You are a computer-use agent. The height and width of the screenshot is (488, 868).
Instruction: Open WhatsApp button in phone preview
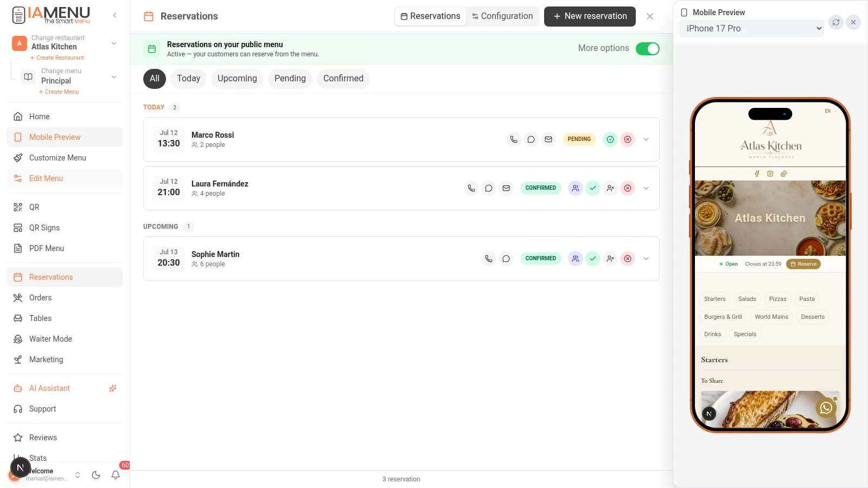point(826,407)
